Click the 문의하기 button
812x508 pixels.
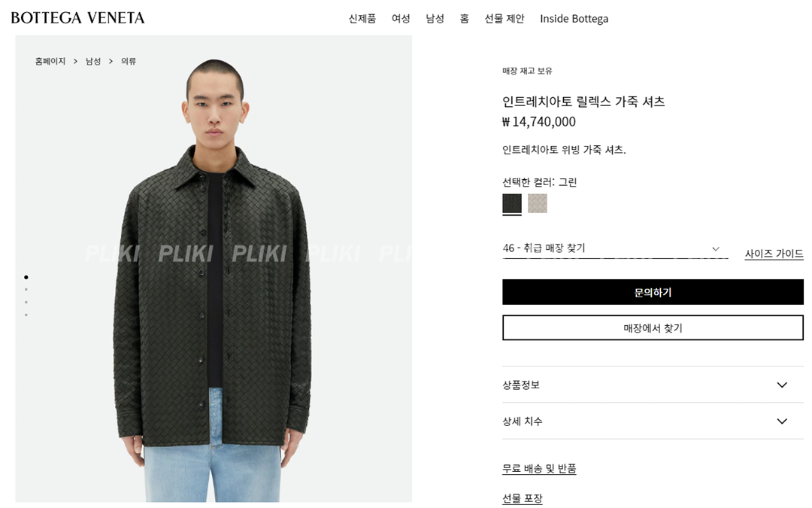pyautogui.click(x=653, y=292)
